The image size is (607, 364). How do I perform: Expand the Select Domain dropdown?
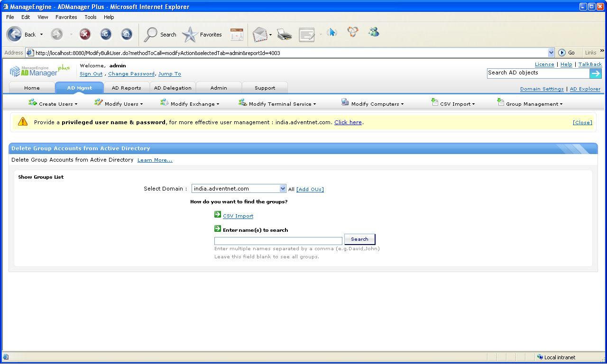283,189
